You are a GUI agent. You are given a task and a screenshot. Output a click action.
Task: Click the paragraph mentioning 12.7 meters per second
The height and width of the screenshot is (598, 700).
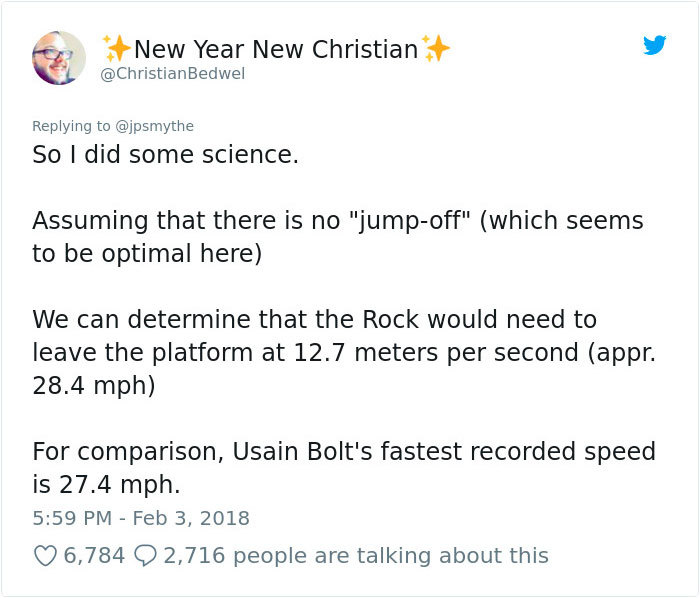click(x=344, y=353)
